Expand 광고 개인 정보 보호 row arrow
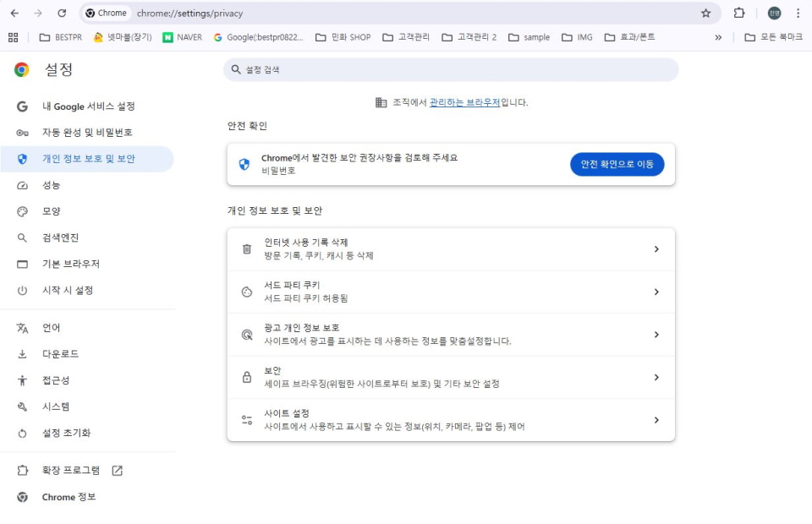The image size is (812, 524). point(656,335)
